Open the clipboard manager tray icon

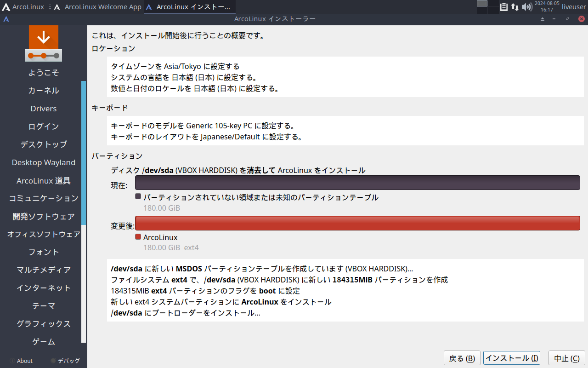pyautogui.click(x=504, y=7)
